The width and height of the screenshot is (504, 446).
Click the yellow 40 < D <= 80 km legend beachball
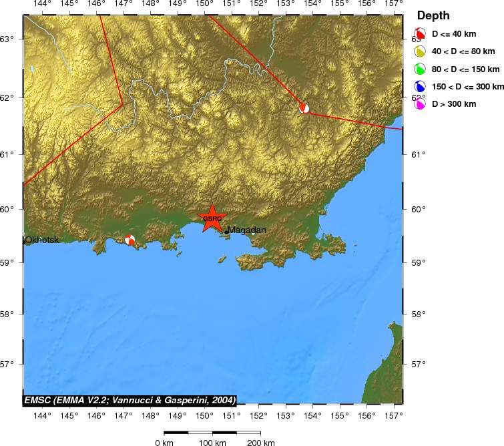(x=420, y=51)
